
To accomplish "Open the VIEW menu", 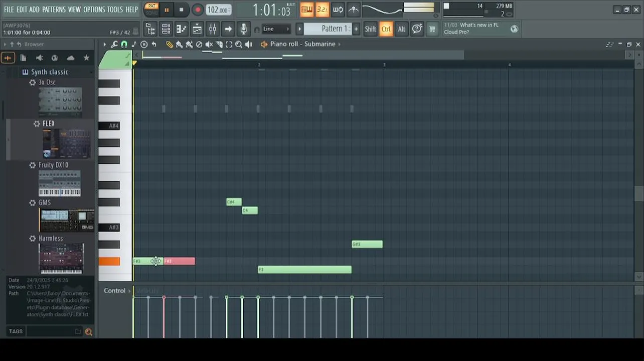I will point(74,10).
